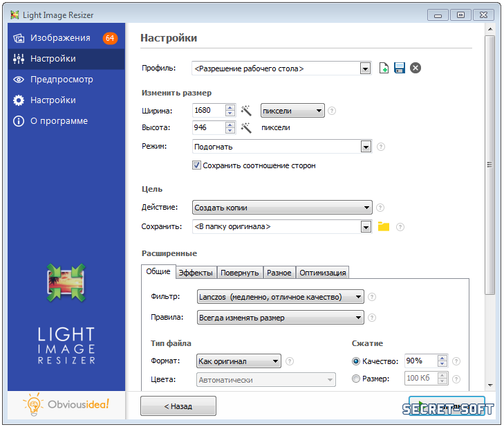The width and height of the screenshot is (504, 427).
Task: Toggle Сохранить соотношение сторон checkbox
Action: tap(196, 165)
